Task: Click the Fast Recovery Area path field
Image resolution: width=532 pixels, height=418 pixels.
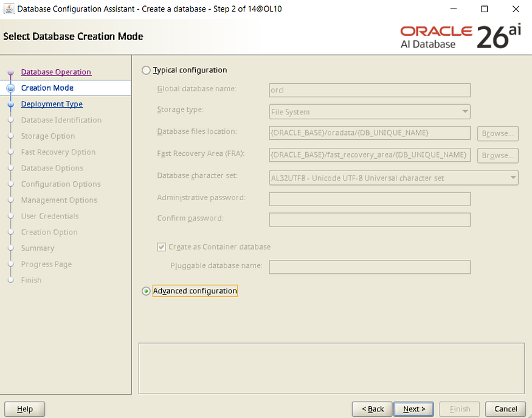Action: pos(370,155)
